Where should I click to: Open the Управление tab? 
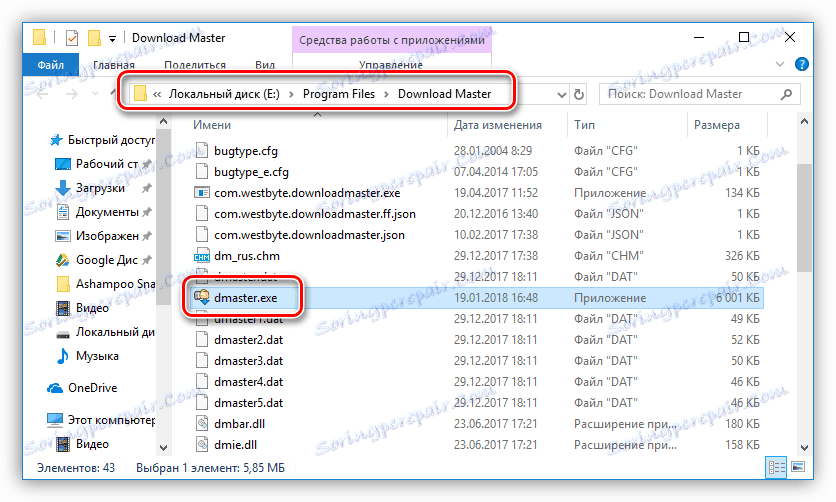point(391,65)
